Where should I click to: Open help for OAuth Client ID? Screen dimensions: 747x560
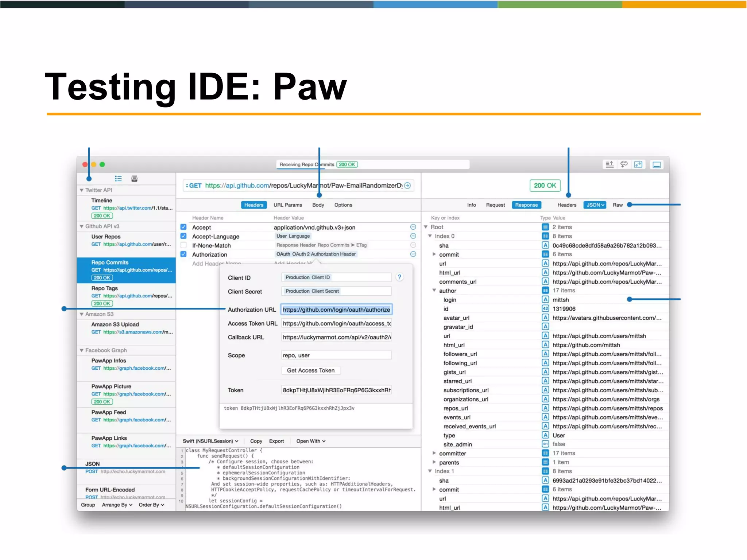pyautogui.click(x=399, y=277)
